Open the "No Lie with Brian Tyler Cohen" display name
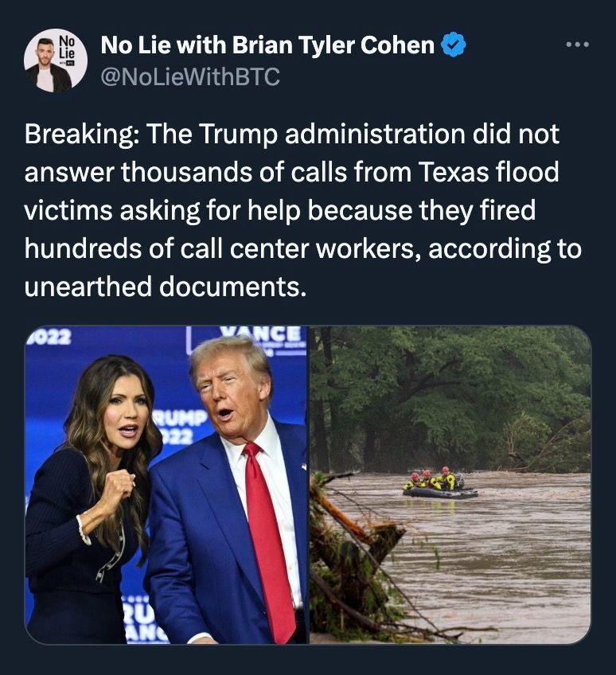This screenshot has height=675, width=616. (x=267, y=45)
